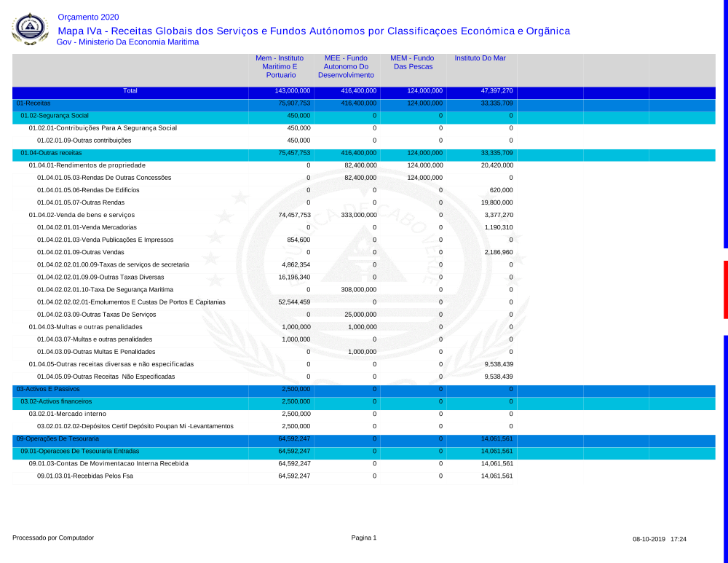Select the '09-Operações De Tesouraria' section row

(x=58, y=438)
